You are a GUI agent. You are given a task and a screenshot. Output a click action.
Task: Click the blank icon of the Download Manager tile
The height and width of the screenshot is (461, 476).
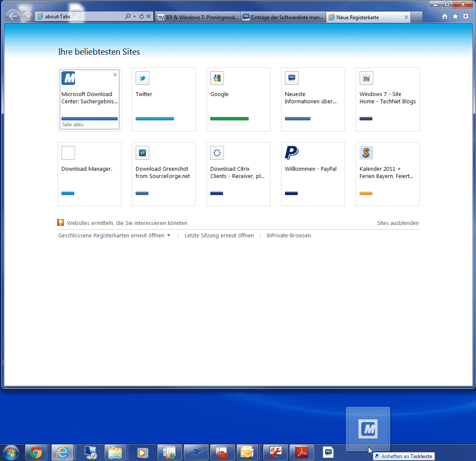[x=68, y=153]
